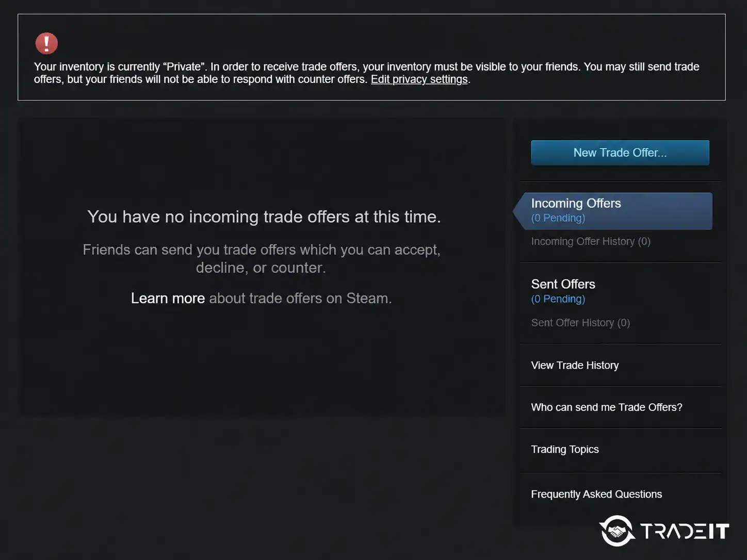
Task: Open Sent Offer History (0)
Action: click(x=580, y=323)
